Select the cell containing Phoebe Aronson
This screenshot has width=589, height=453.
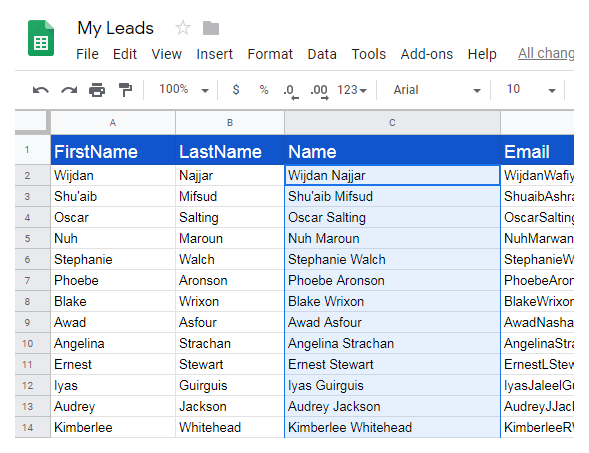[392, 280]
